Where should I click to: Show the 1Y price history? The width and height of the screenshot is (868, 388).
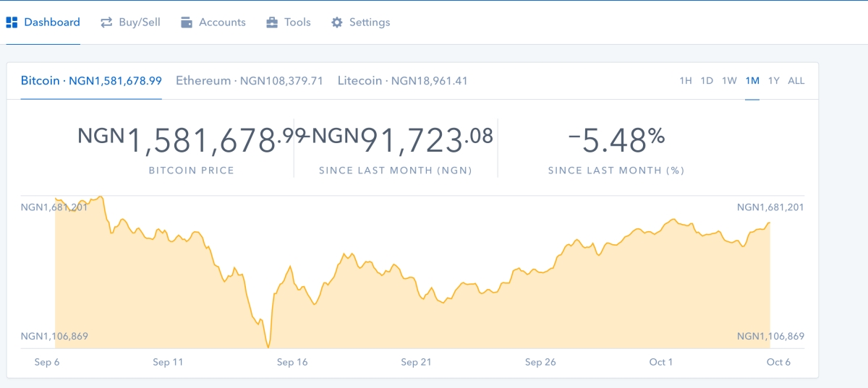(x=774, y=81)
